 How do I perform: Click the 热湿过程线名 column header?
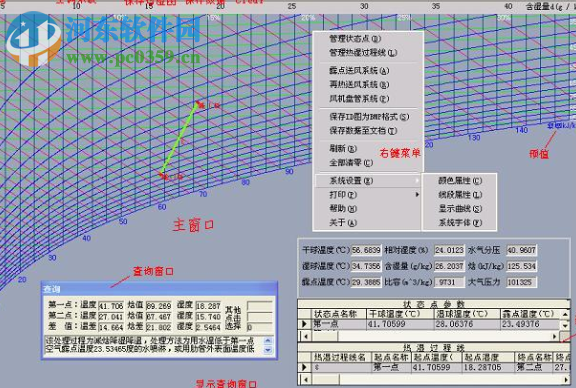341,357
